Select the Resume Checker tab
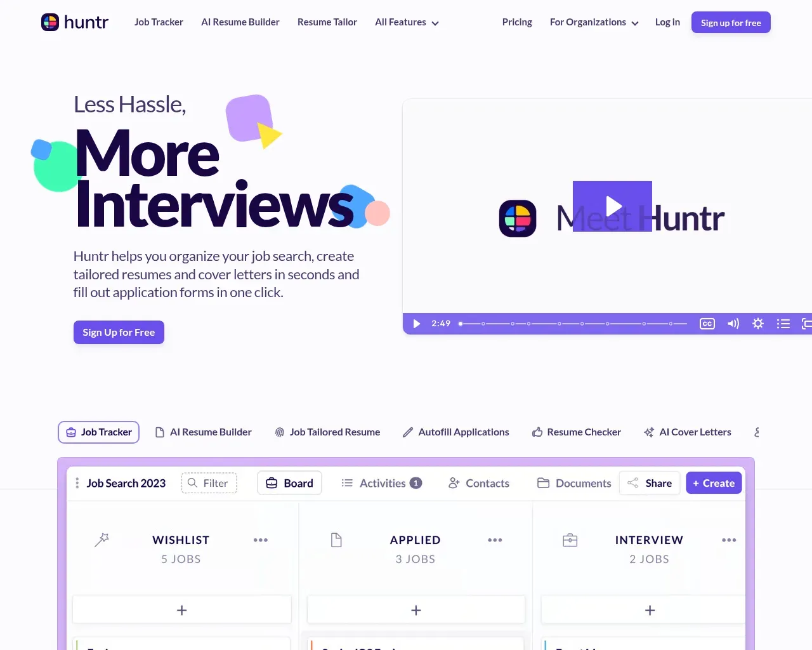 (577, 432)
